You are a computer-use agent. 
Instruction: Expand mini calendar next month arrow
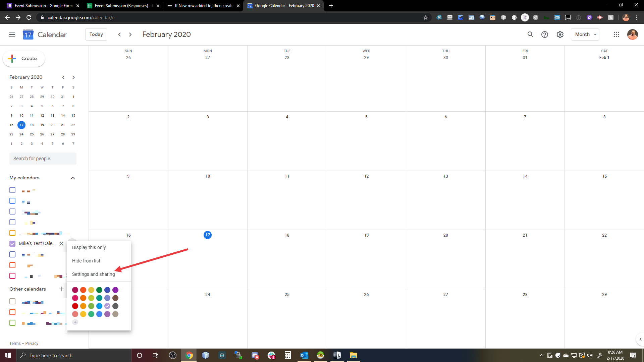tap(74, 77)
